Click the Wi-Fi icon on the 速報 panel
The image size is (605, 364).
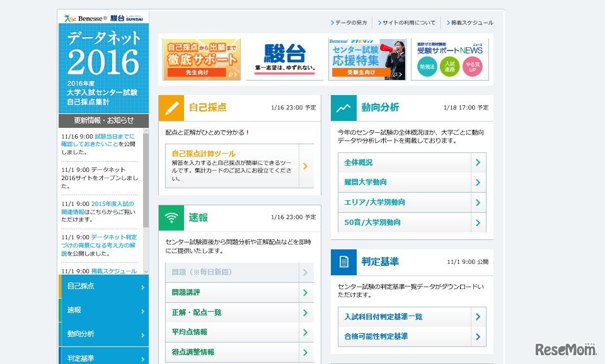tap(171, 217)
